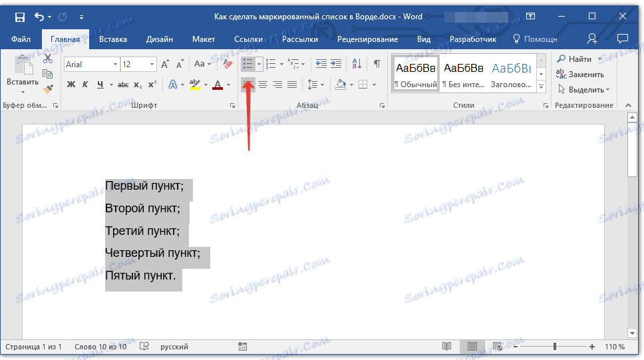Click the spelling check book icon in status bar
The height and width of the screenshot is (360, 644).
[144, 347]
